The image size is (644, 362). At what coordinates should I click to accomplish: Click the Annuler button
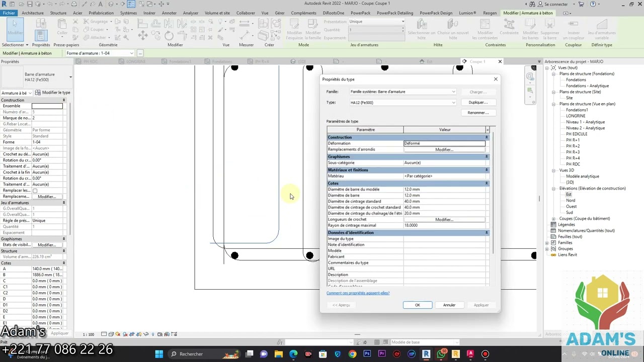(449, 305)
